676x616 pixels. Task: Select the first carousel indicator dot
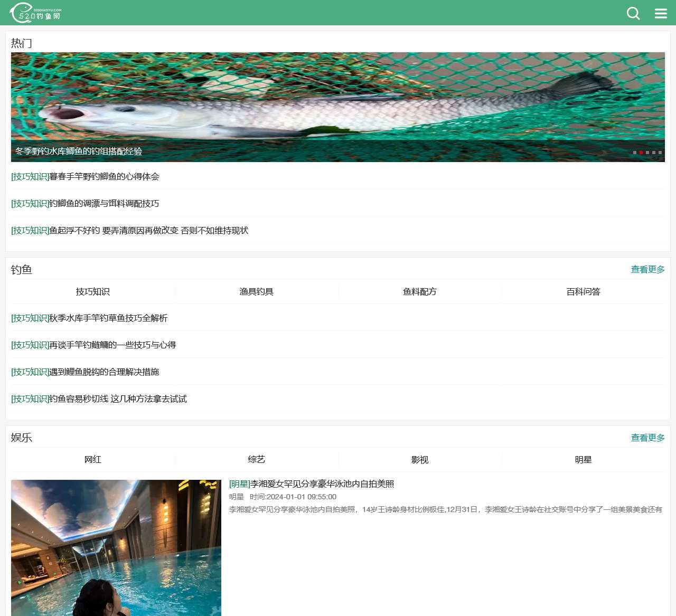click(635, 152)
